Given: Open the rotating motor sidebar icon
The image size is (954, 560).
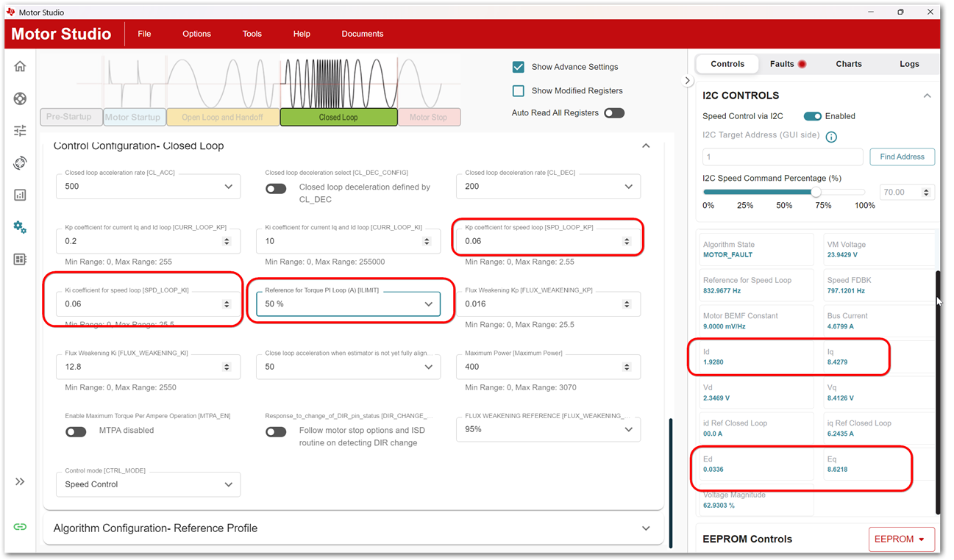Looking at the screenshot, I should click(20, 163).
